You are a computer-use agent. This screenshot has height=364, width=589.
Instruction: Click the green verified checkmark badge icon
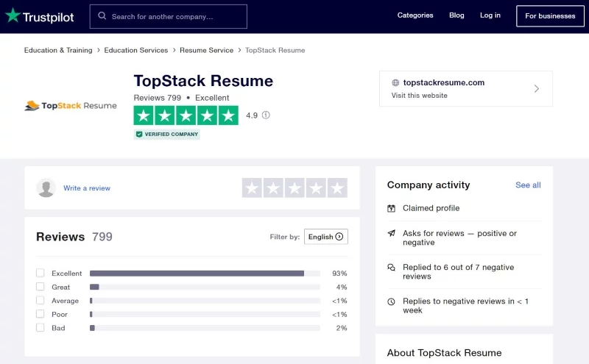[139, 135]
